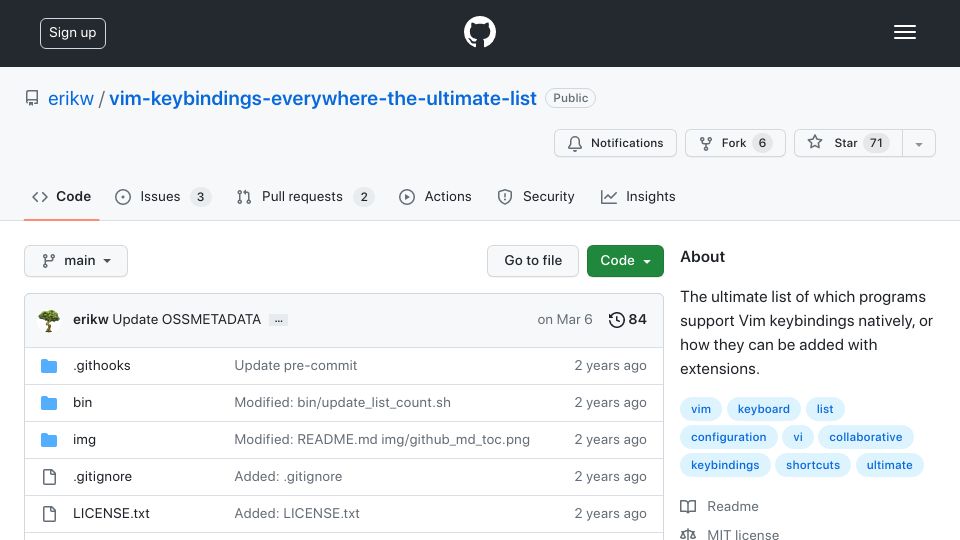Click the MIT license scale icon
The height and width of the screenshot is (540, 960).
click(688, 534)
